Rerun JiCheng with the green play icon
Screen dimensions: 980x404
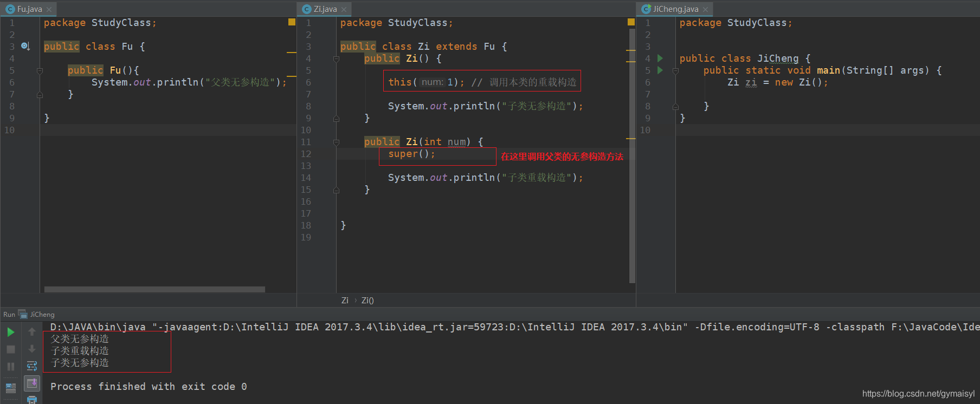(10, 332)
